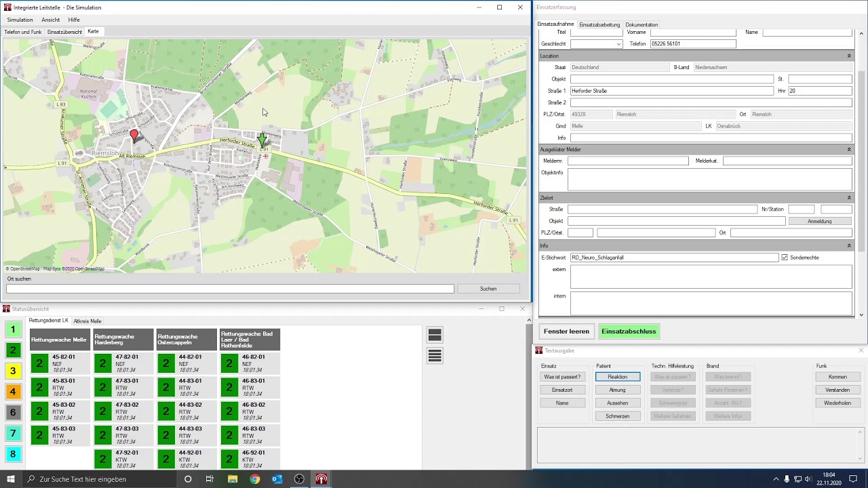Select the orange status 4 swatch

pos(12,392)
